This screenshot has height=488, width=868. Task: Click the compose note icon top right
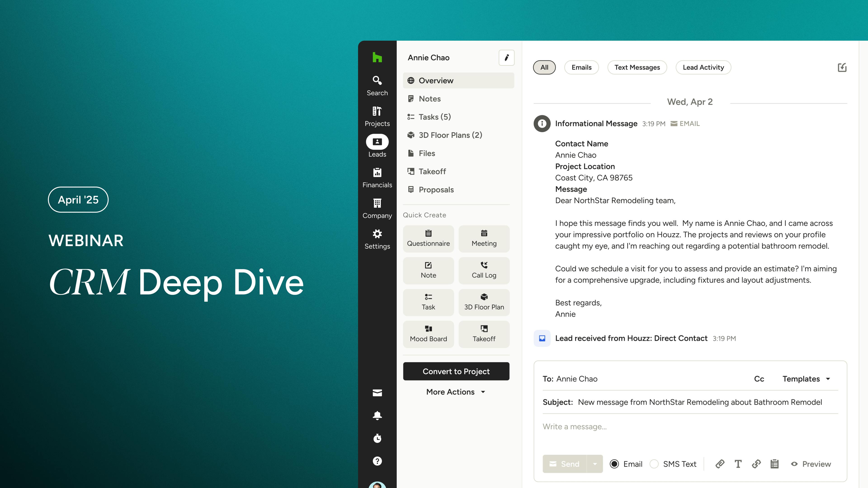click(x=842, y=67)
